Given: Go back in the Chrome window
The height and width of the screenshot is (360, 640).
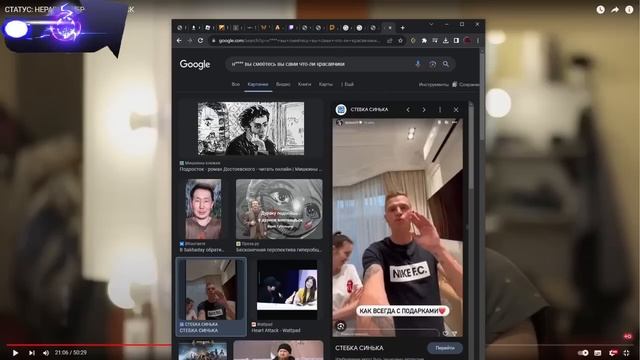Looking at the screenshot, I should pos(179,40).
